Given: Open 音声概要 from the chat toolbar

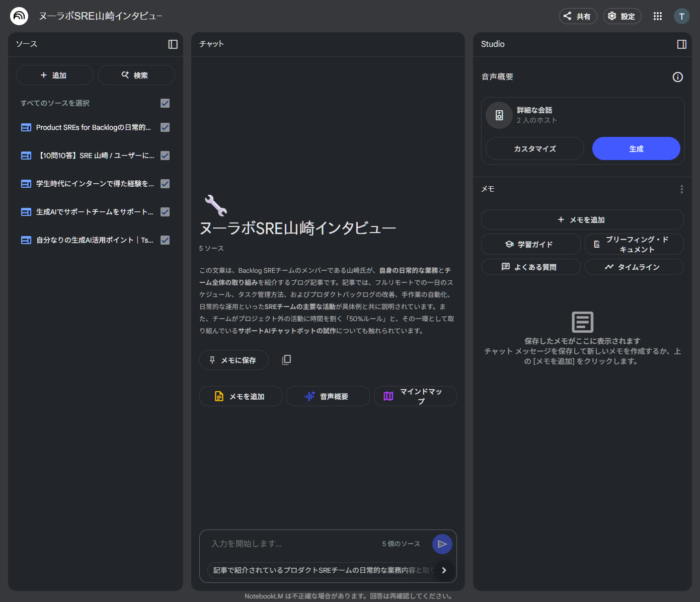Looking at the screenshot, I should 328,396.
